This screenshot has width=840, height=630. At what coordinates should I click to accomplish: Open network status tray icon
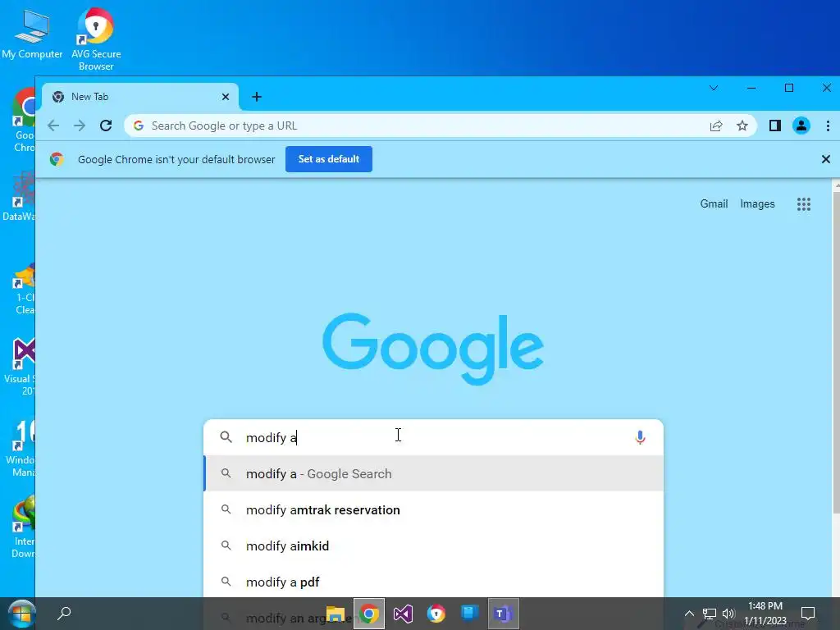(710, 614)
